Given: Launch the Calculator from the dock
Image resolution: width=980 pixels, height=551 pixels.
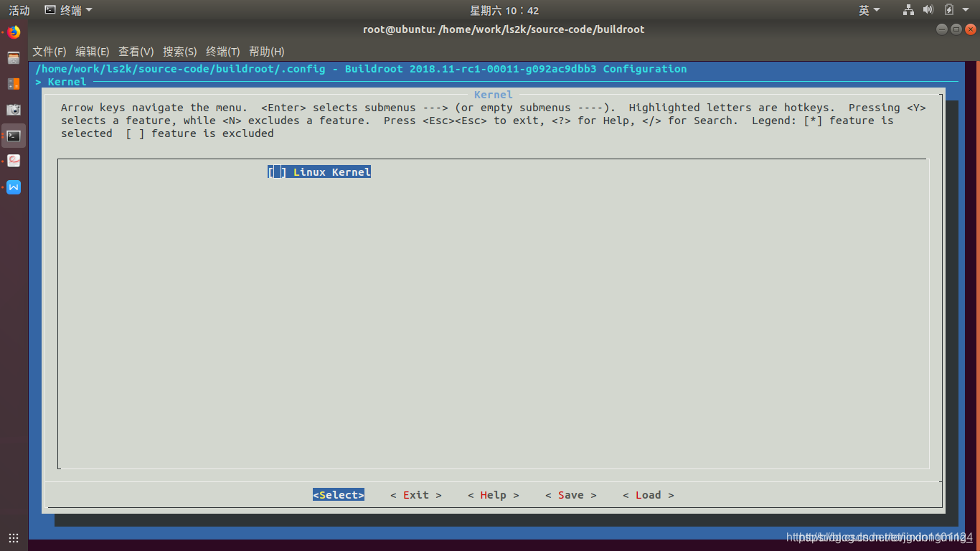Looking at the screenshot, I should click(14, 84).
